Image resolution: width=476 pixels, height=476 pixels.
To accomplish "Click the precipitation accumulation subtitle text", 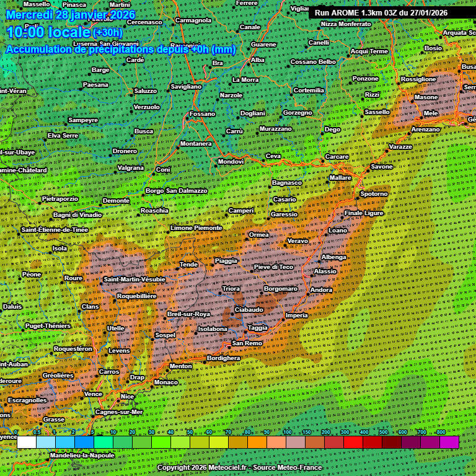I will (x=121, y=50).
